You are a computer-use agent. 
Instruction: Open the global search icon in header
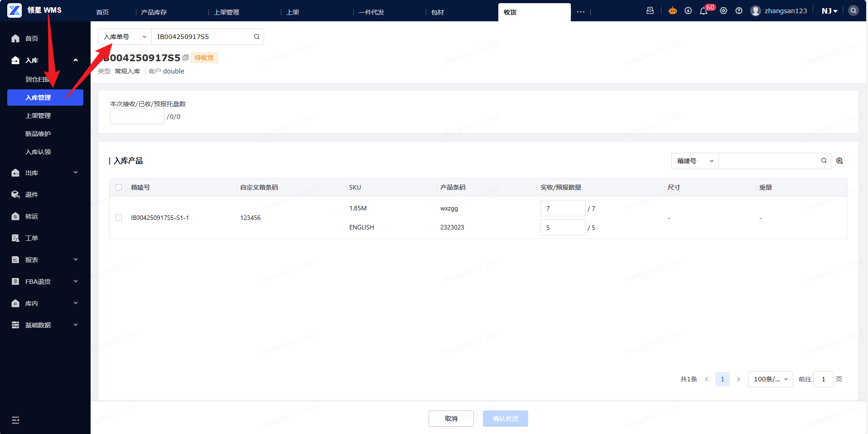[x=854, y=10]
